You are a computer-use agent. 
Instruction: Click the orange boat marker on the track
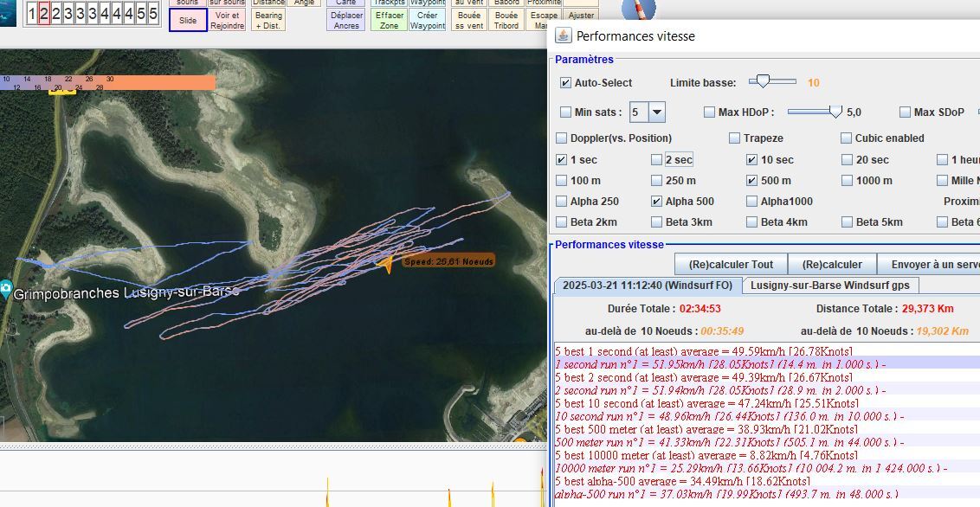coord(385,263)
